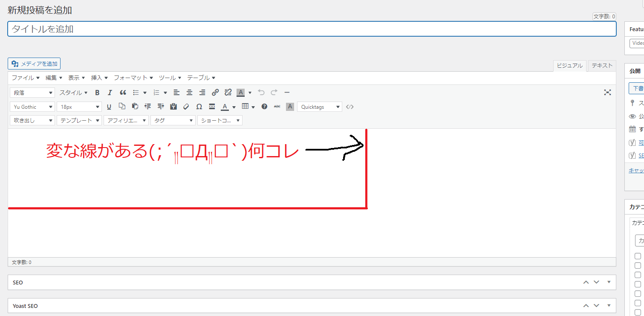This screenshot has width=644, height=316.
Task: Expand text color palette arrow
Action: tap(234, 107)
